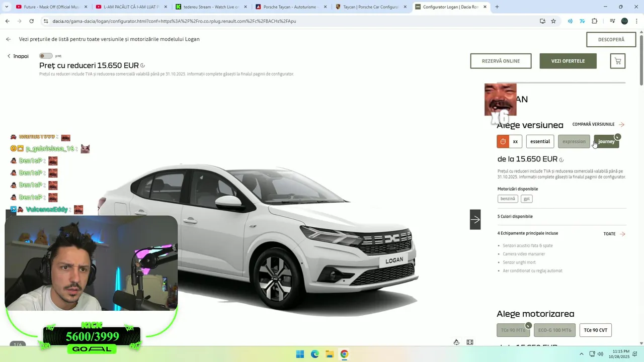Click REZERVĂ ONLINE button
Screen dimensions: 644x362
click(501, 61)
